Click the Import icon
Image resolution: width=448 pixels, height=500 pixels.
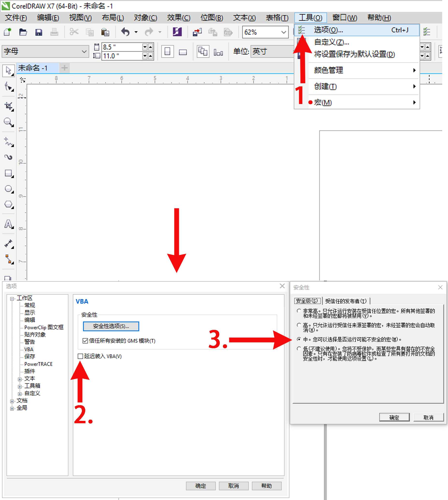point(197,32)
